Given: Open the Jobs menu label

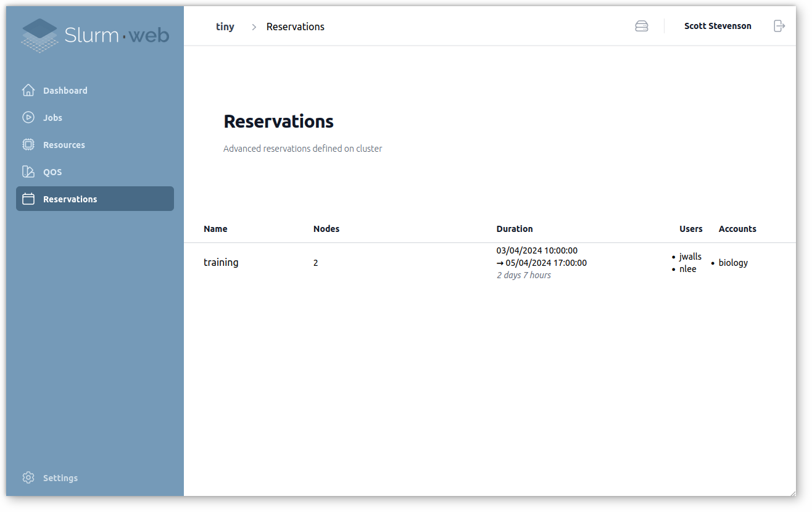Looking at the screenshot, I should point(52,118).
